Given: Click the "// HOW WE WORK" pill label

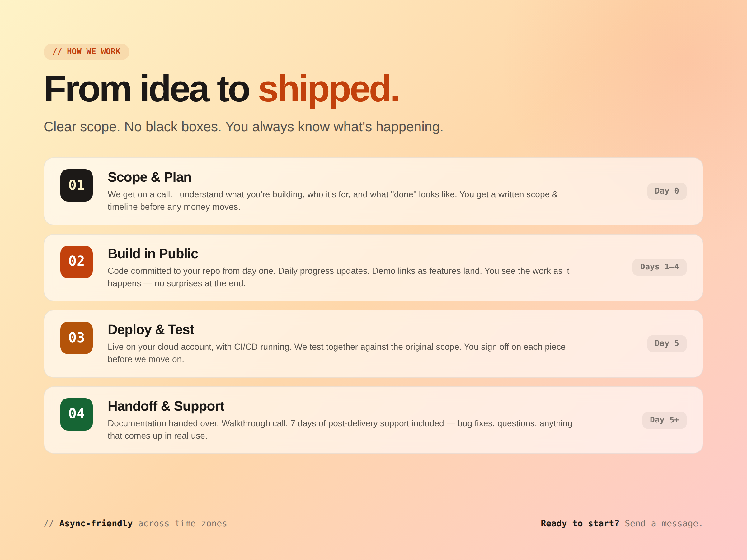Looking at the screenshot, I should pos(87,52).
